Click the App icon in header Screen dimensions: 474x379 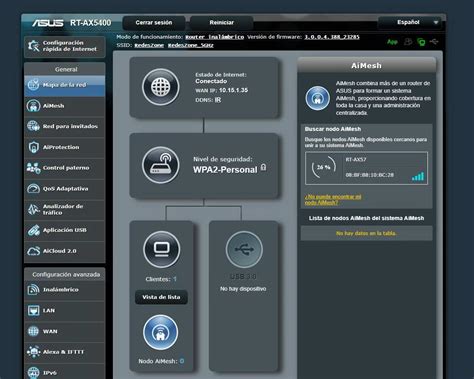(392, 42)
